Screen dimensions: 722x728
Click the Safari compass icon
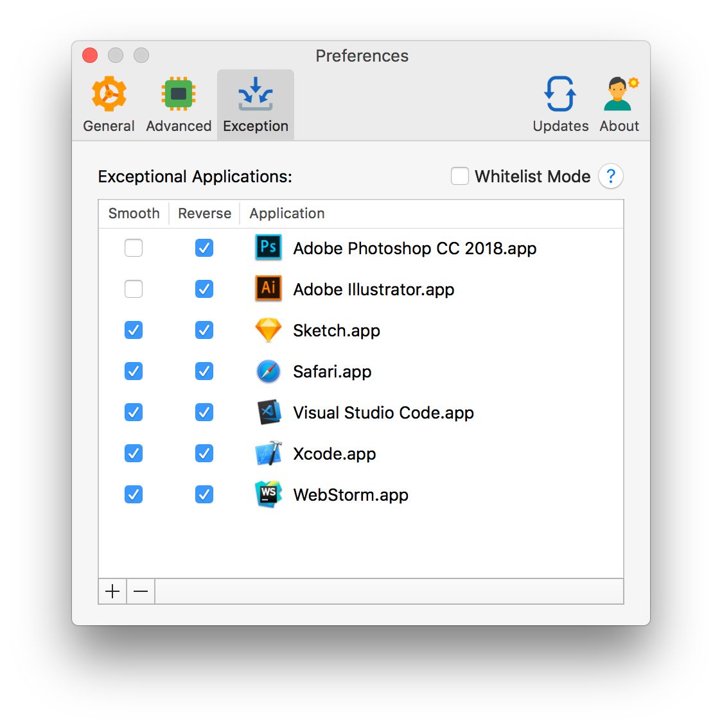pos(268,371)
